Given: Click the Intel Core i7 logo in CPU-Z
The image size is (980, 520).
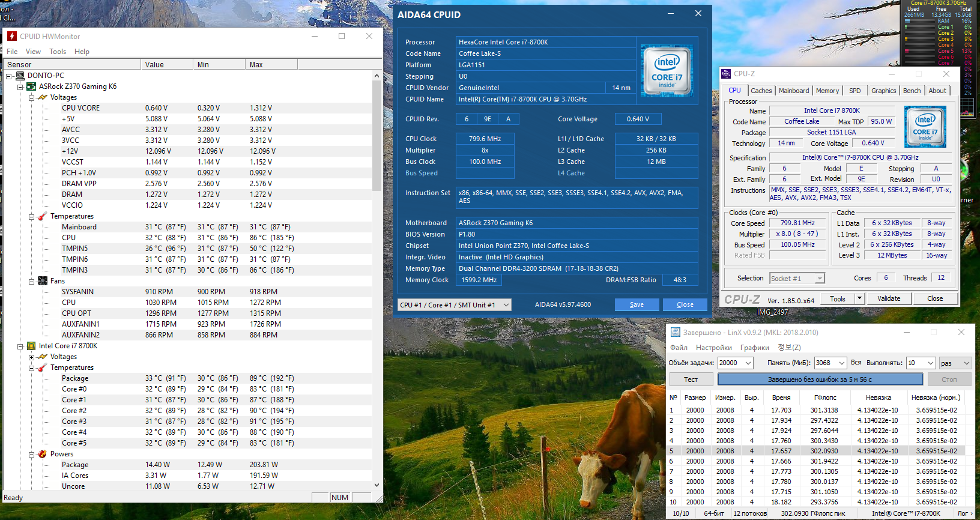Looking at the screenshot, I should click(925, 127).
